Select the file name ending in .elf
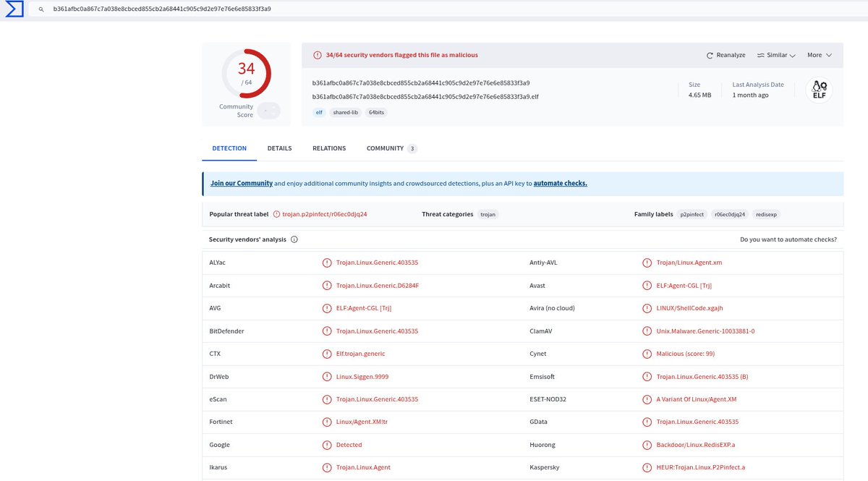 click(x=425, y=96)
